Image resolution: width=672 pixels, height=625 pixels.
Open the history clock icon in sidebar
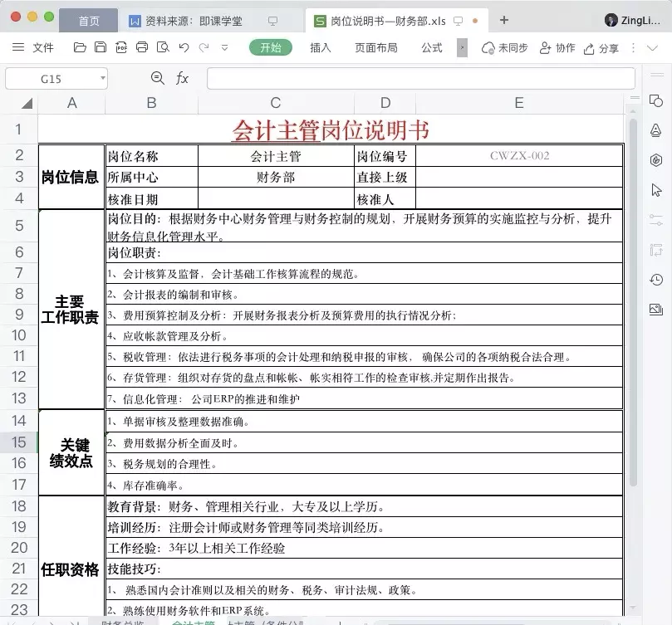point(655,280)
